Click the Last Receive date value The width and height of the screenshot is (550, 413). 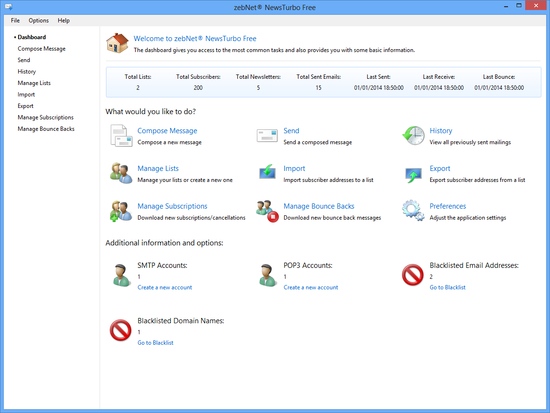(x=439, y=88)
